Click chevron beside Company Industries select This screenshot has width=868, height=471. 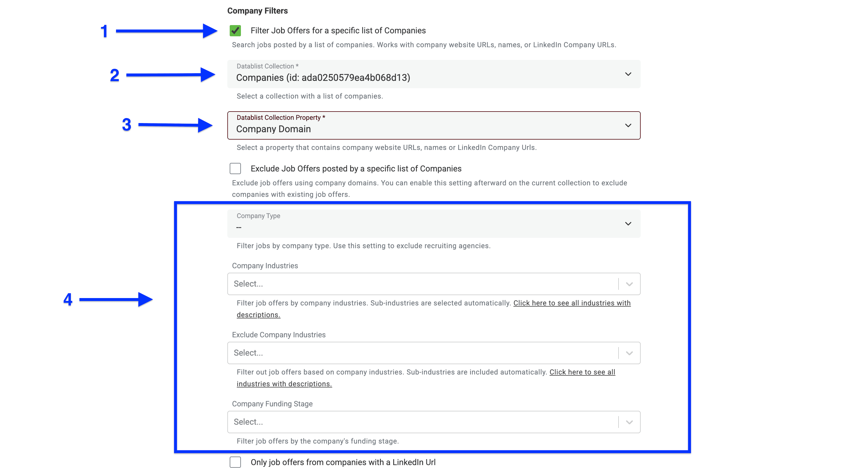[x=629, y=284]
